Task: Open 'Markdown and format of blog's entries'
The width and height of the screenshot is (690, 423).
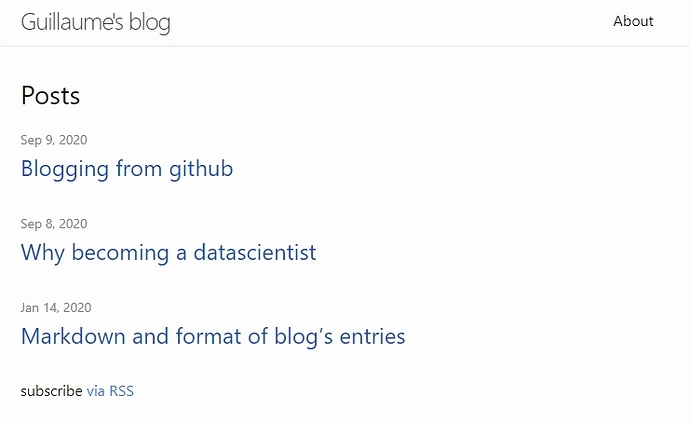Action: tap(213, 336)
